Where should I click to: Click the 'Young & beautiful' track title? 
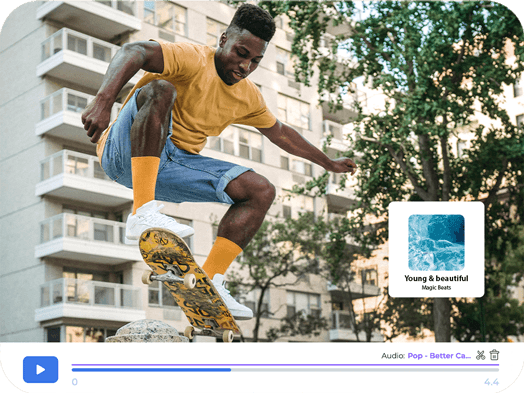436,278
